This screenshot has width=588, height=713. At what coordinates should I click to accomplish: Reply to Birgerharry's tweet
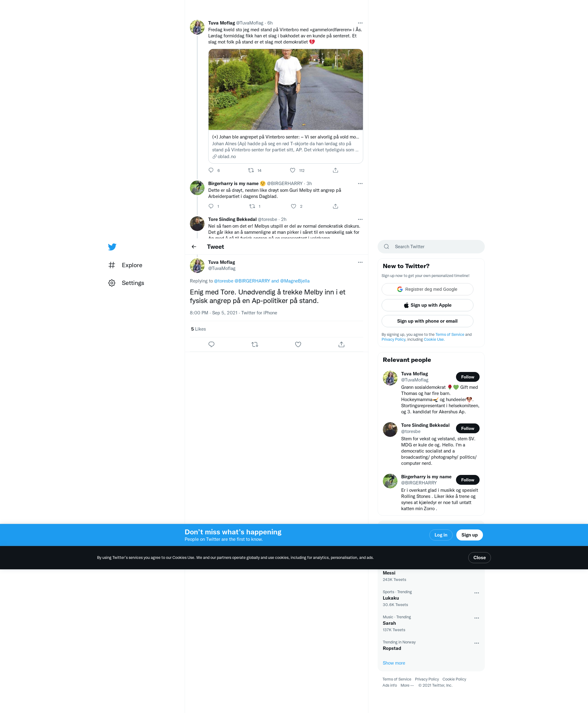pyautogui.click(x=211, y=206)
